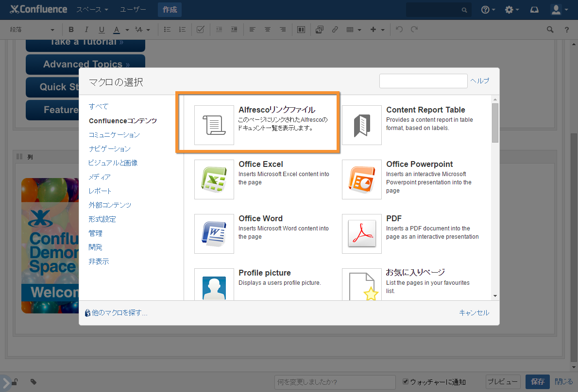The height and width of the screenshot is (392, 578).
Task: Click the プレビュー preview button
Action: coord(503,382)
